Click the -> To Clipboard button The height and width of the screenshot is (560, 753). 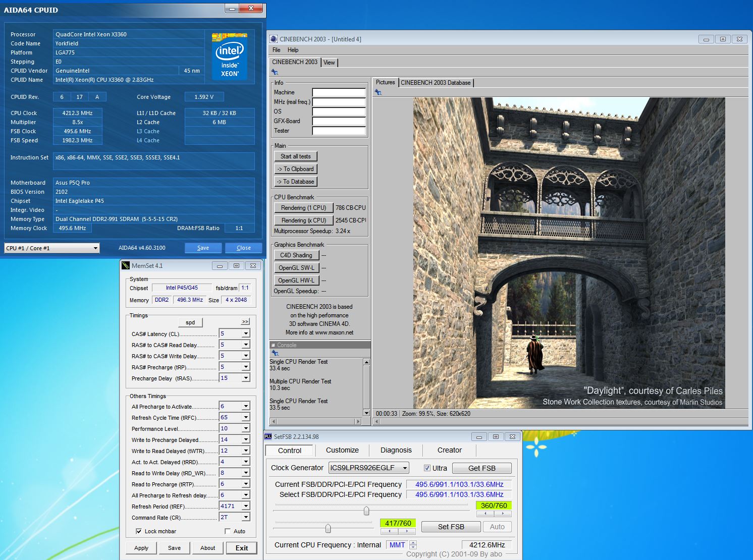[296, 169]
